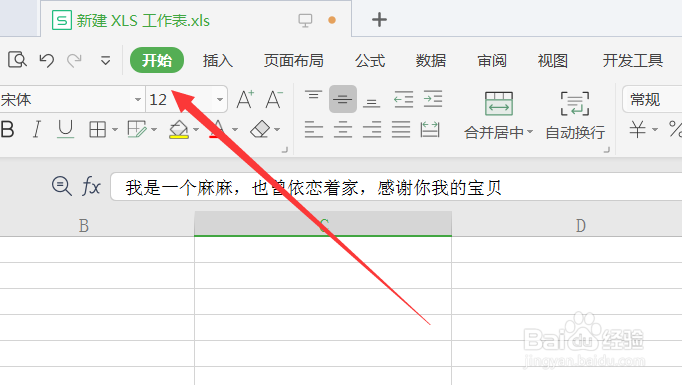Image resolution: width=682 pixels, height=385 pixels.
Task: Expand the font size dropdown arrow
Action: 220,100
